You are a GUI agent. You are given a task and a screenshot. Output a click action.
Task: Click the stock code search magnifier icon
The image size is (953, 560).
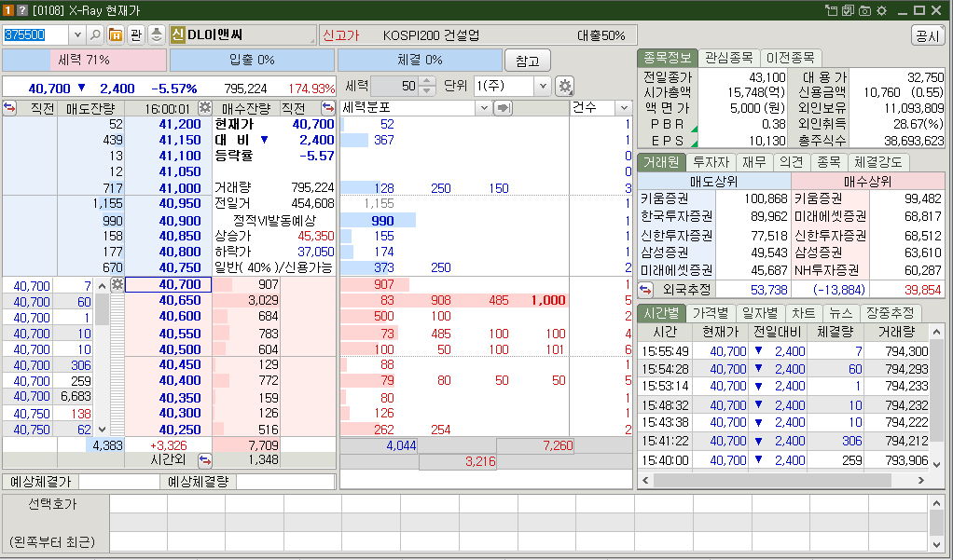[94, 37]
